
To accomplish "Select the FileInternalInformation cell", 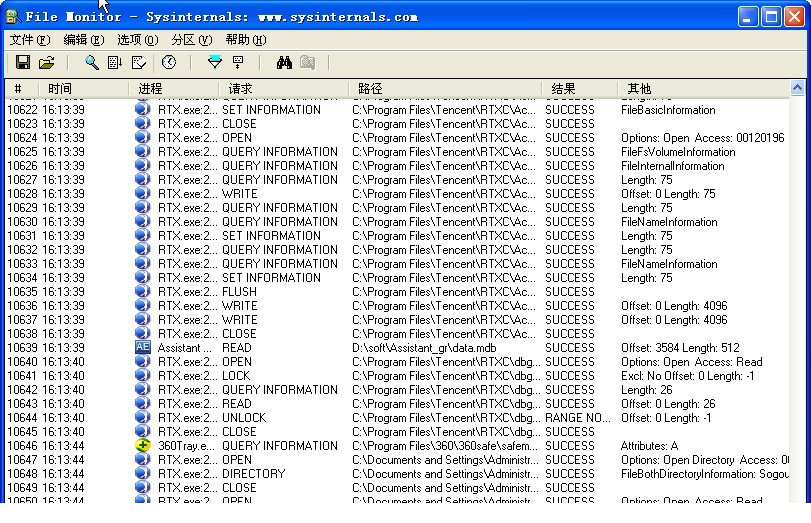I will (672, 166).
